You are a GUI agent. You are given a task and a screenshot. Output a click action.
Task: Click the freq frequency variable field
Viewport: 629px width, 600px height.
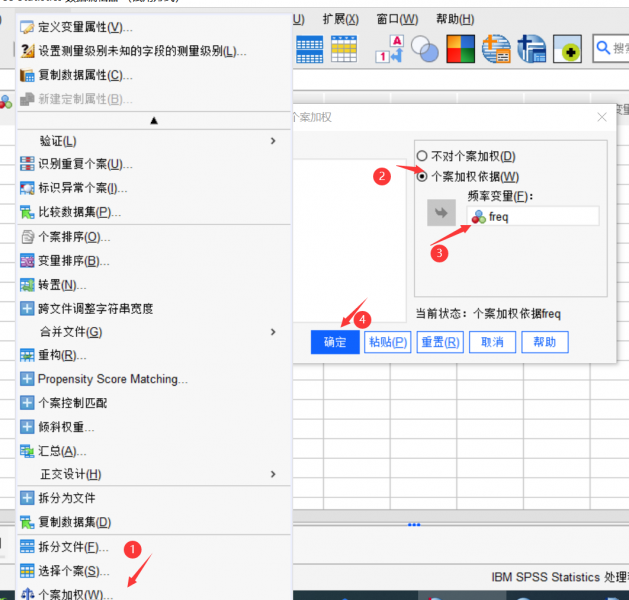point(533,217)
